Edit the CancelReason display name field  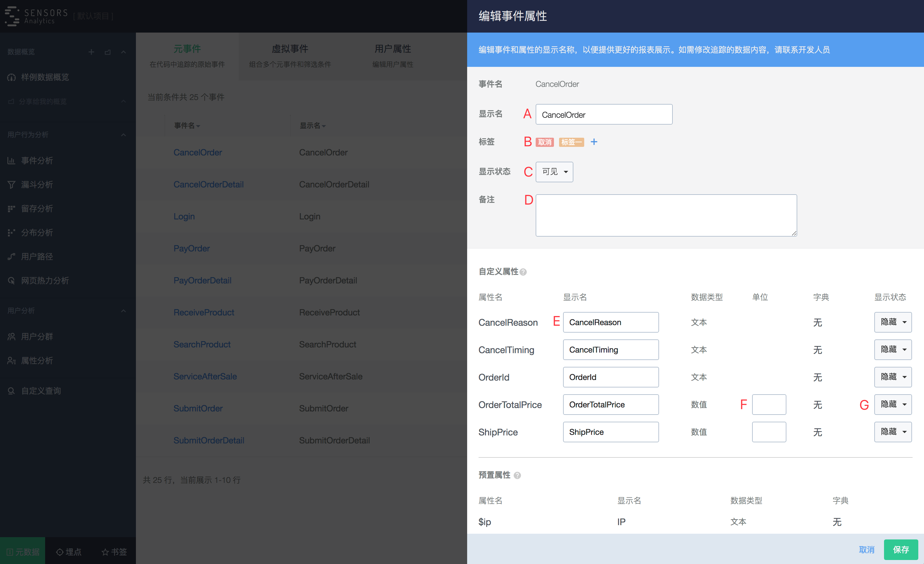[610, 322]
